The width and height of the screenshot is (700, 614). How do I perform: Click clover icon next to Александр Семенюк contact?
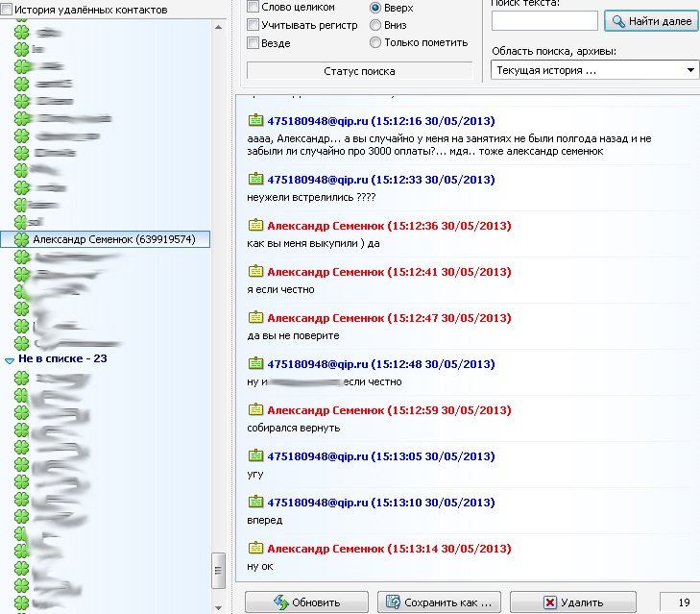[21, 239]
